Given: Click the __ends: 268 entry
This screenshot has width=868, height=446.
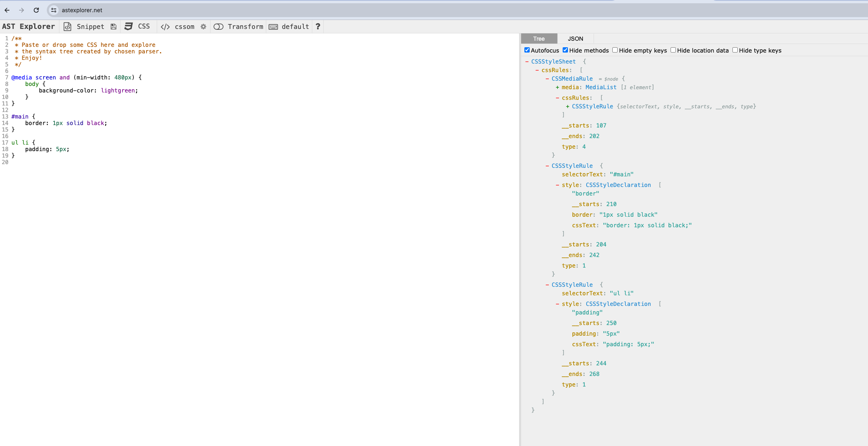Looking at the screenshot, I should (x=581, y=374).
